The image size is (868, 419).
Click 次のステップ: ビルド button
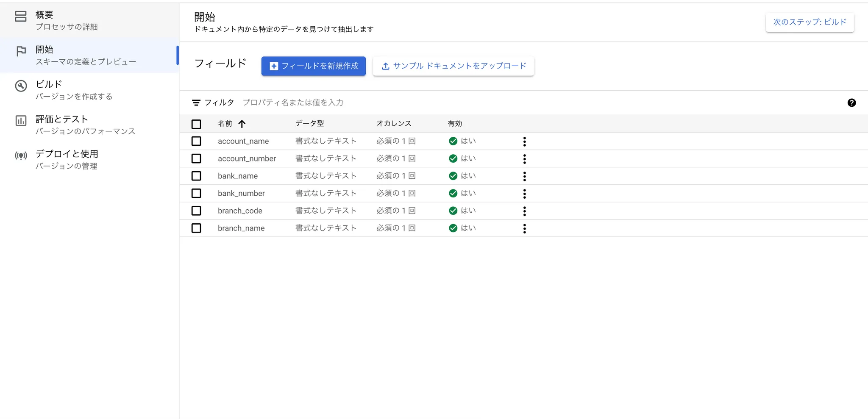click(x=810, y=22)
